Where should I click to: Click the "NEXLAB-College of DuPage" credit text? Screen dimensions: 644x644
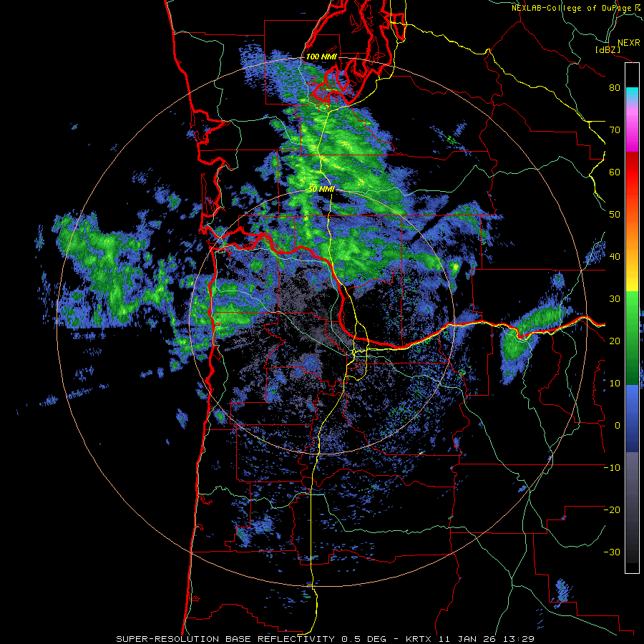coord(571,8)
